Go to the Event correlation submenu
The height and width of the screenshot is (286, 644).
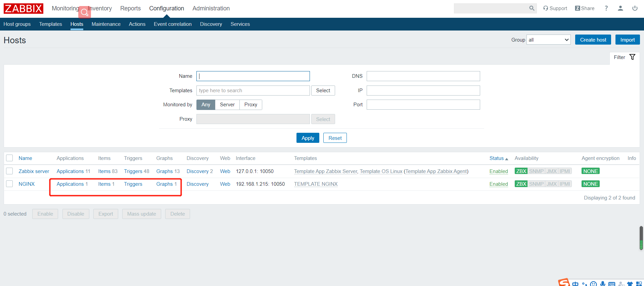(173, 24)
